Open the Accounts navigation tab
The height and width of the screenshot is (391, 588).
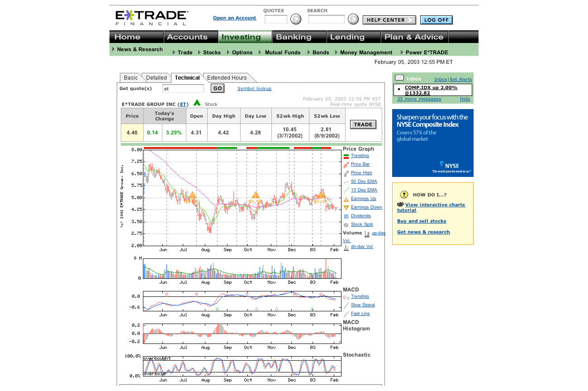(190, 37)
